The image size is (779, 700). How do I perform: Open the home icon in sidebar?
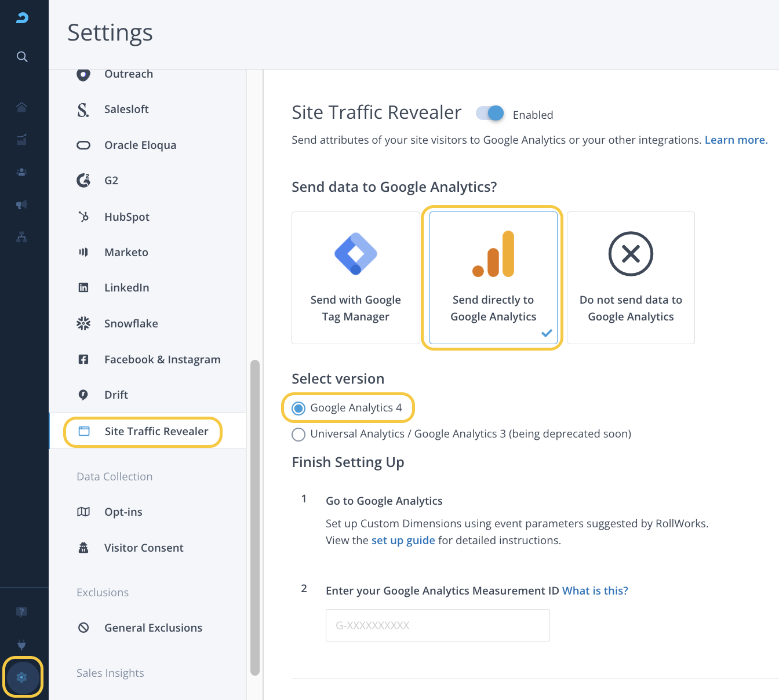pos(22,107)
